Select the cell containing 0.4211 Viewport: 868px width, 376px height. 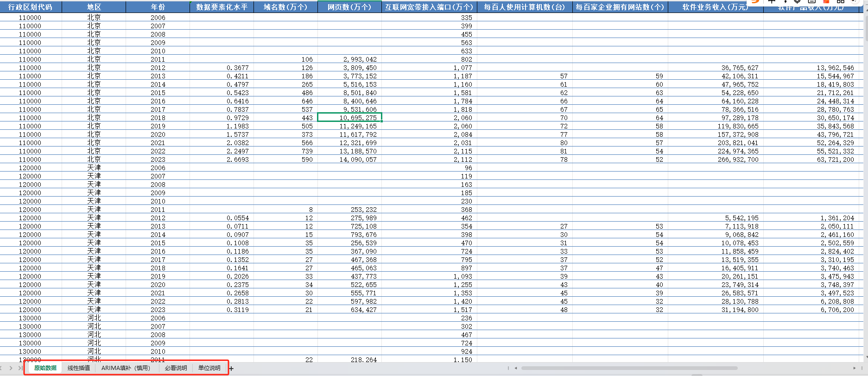pos(222,76)
